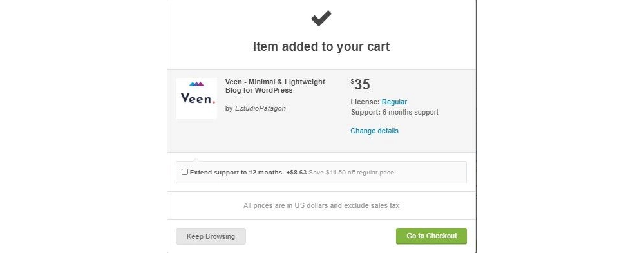Screen dimensions: 644x253
Task: Click the Veen wordmark in the logo
Action: pos(198,98)
